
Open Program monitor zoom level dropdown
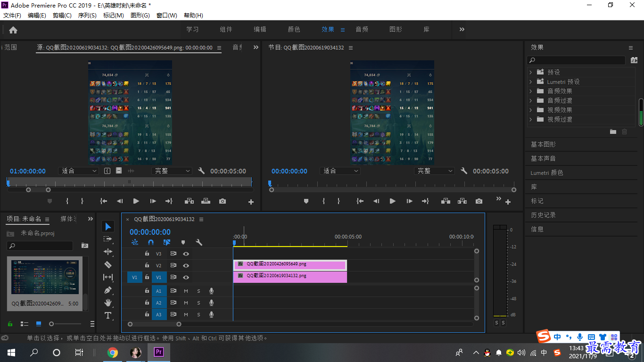pyautogui.click(x=340, y=171)
